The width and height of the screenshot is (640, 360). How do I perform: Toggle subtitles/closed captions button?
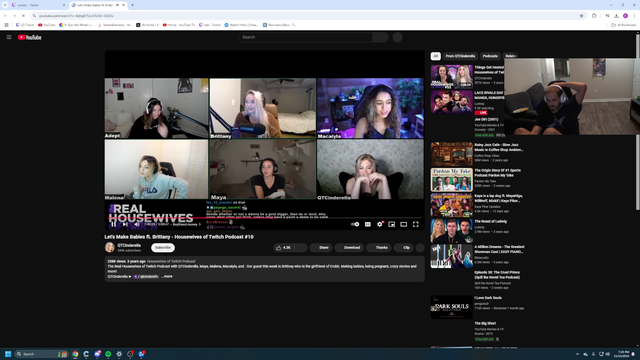pyautogui.click(x=368, y=224)
